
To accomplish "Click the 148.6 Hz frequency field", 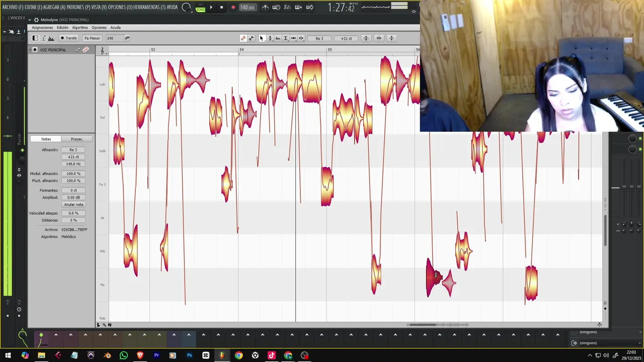I will [x=73, y=164].
